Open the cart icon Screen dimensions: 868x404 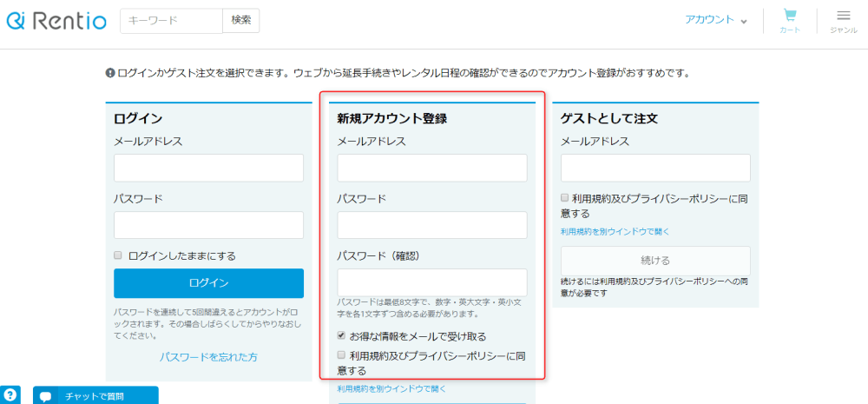[790, 21]
